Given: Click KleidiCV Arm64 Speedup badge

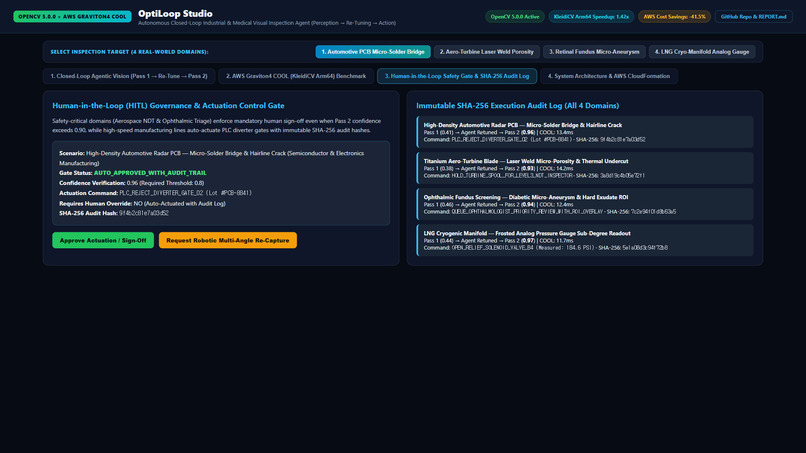Looking at the screenshot, I should pyautogui.click(x=591, y=16).
